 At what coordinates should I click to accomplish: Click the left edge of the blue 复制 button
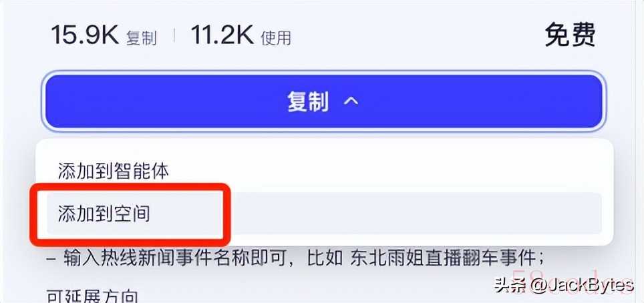pos(53,101)
